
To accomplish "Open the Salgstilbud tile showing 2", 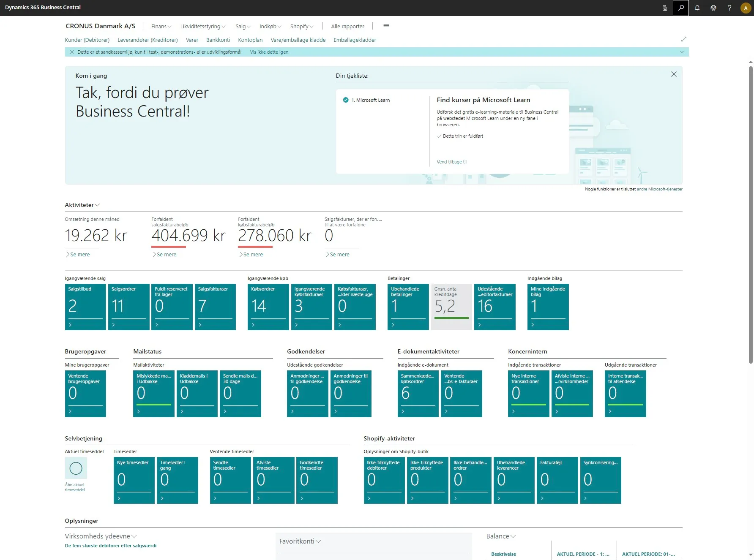I will point(85,307).
